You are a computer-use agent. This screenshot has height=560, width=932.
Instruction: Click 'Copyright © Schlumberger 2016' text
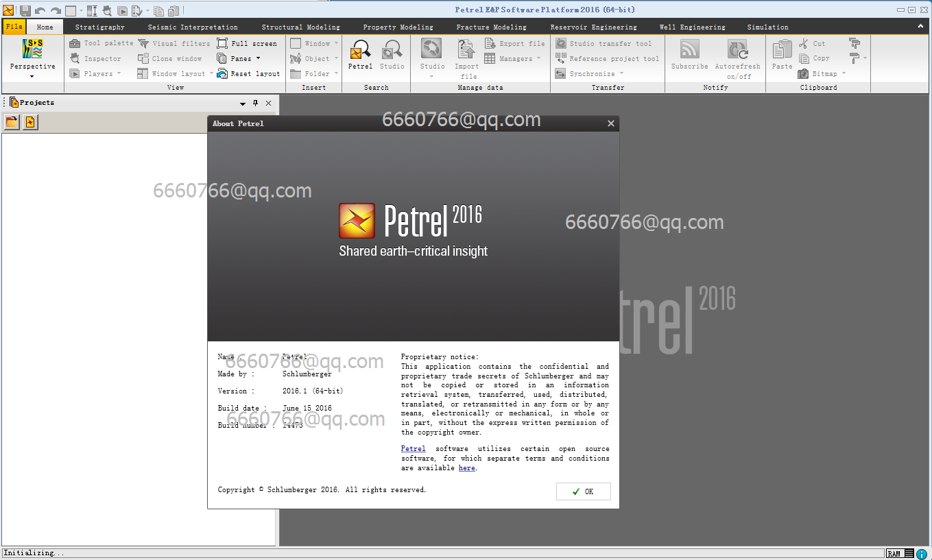(278, 490)
